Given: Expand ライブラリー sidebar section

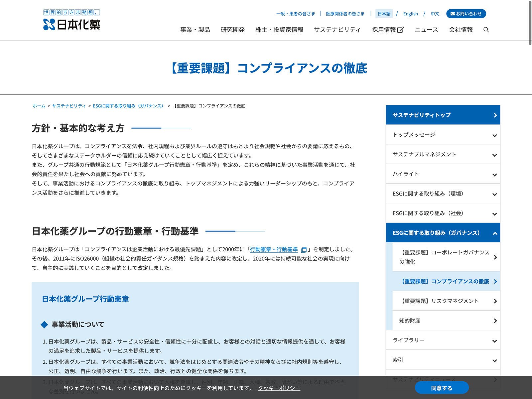Looking at the screenshot, I should (x=494, y=341).
